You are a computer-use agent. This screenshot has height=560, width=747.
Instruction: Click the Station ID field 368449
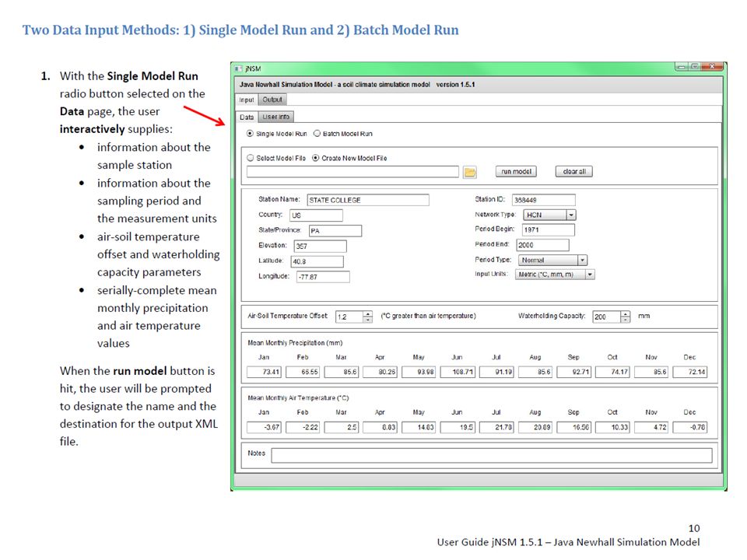point(544,200)
